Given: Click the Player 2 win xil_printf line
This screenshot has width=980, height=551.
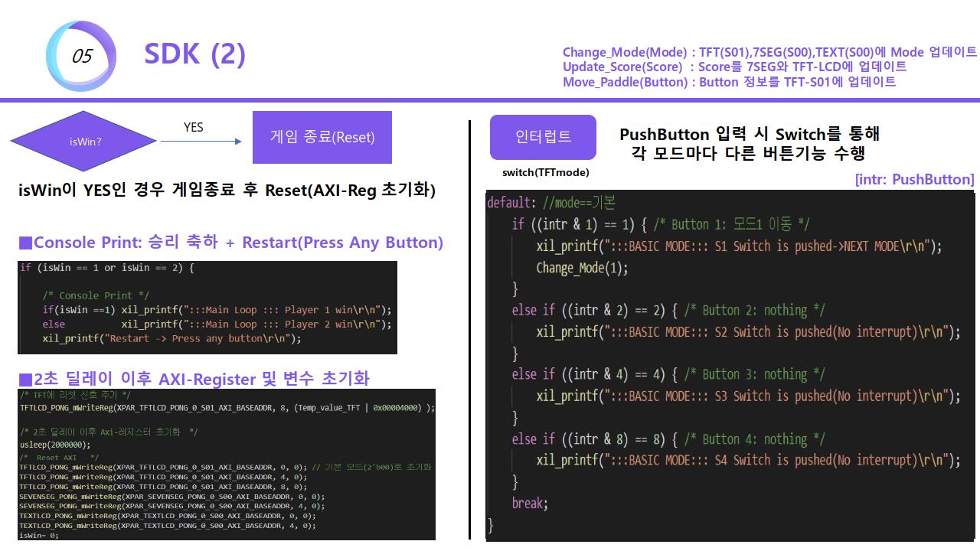Looking at the screenshot, I should [217, 324].
